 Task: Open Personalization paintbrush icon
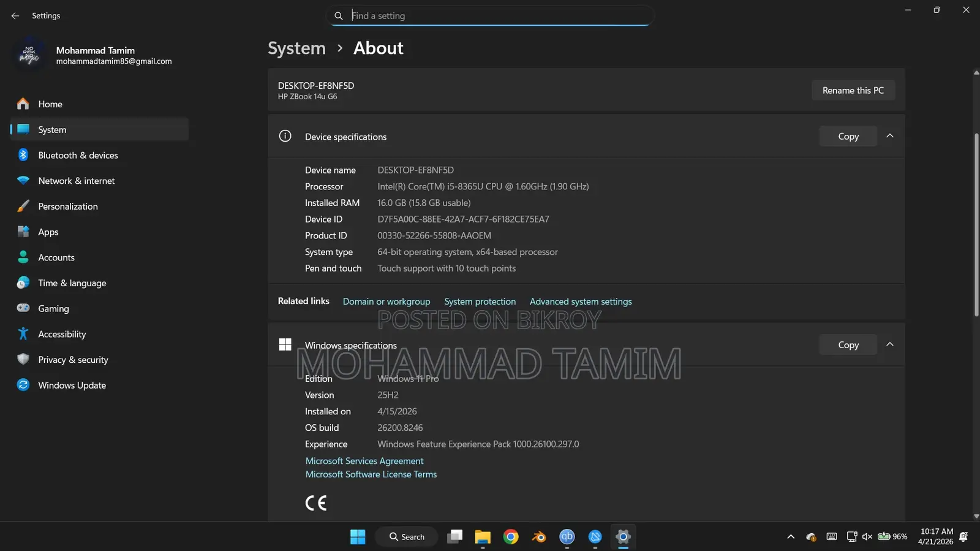[23, 207]
